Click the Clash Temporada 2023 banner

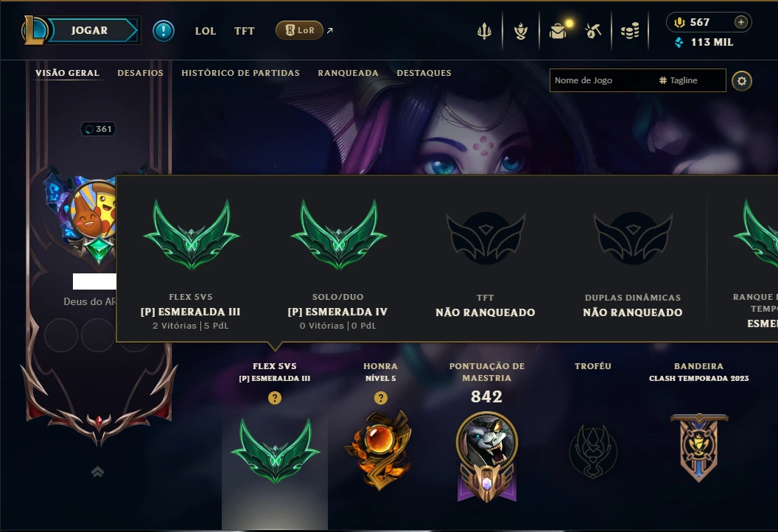[698, 447]
